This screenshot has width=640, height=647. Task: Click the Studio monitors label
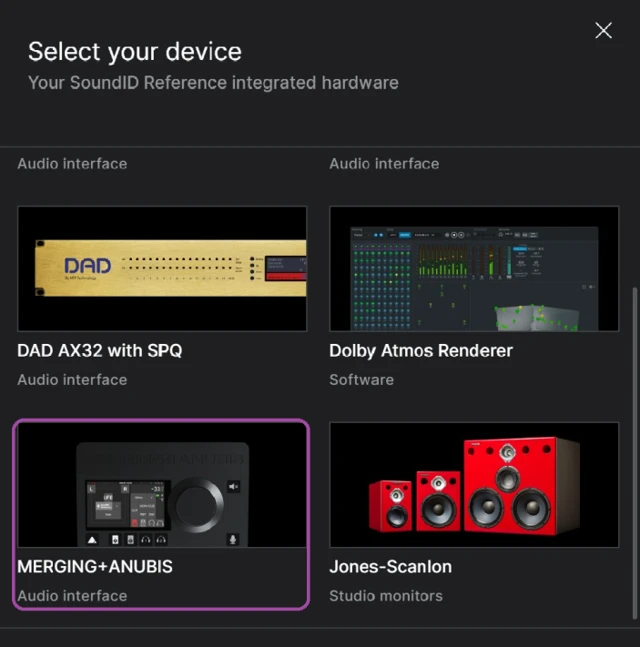coord(386,596)
